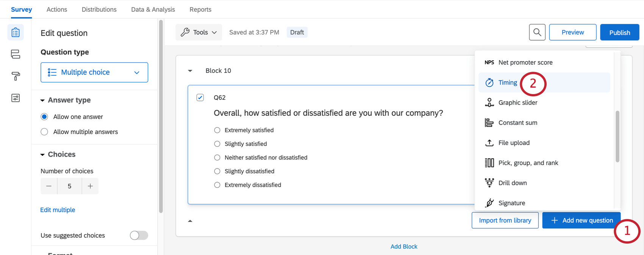Uncheck the Q62 question checkbox

click(200, 98)
